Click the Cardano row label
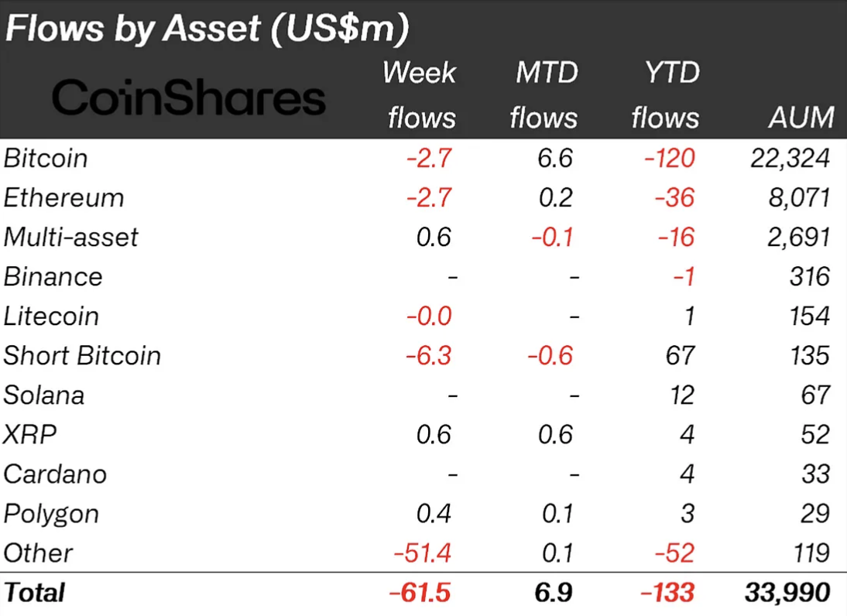Screen dimensions: 847x616 point(55,474)
